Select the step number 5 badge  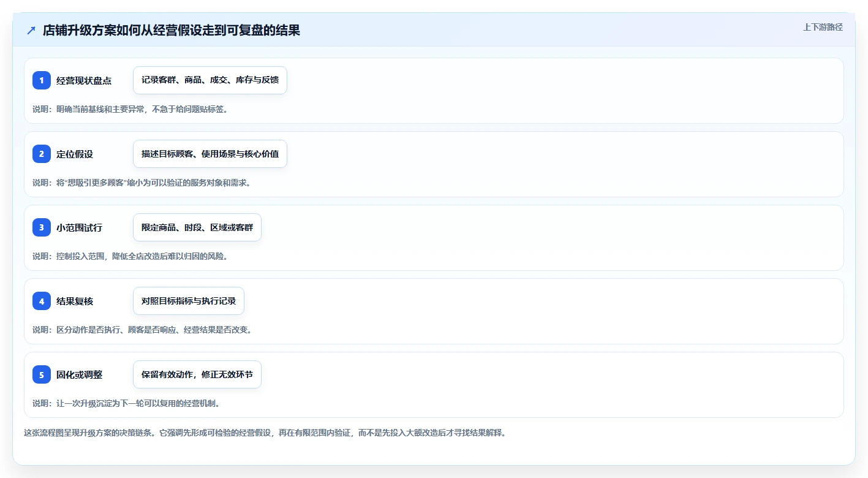pos(42,374)
